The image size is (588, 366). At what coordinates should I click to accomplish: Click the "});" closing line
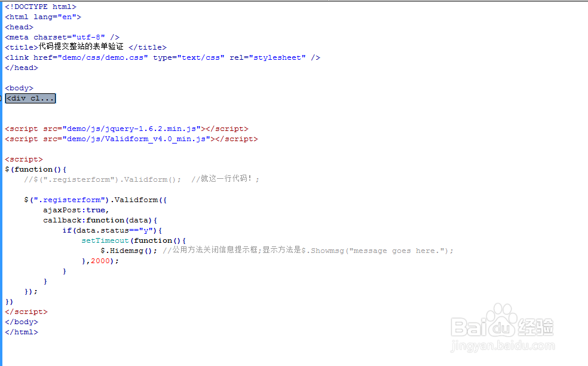tap(30, 291)
